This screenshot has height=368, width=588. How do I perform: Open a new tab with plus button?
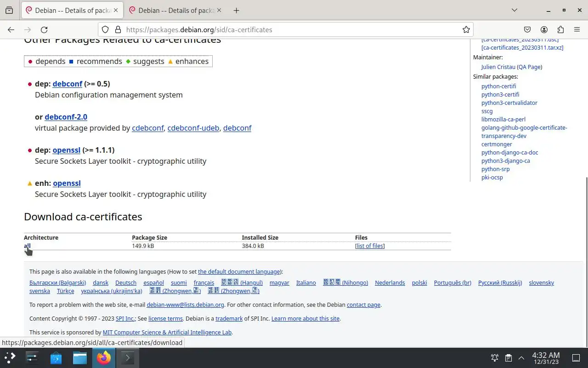(236, 10)
